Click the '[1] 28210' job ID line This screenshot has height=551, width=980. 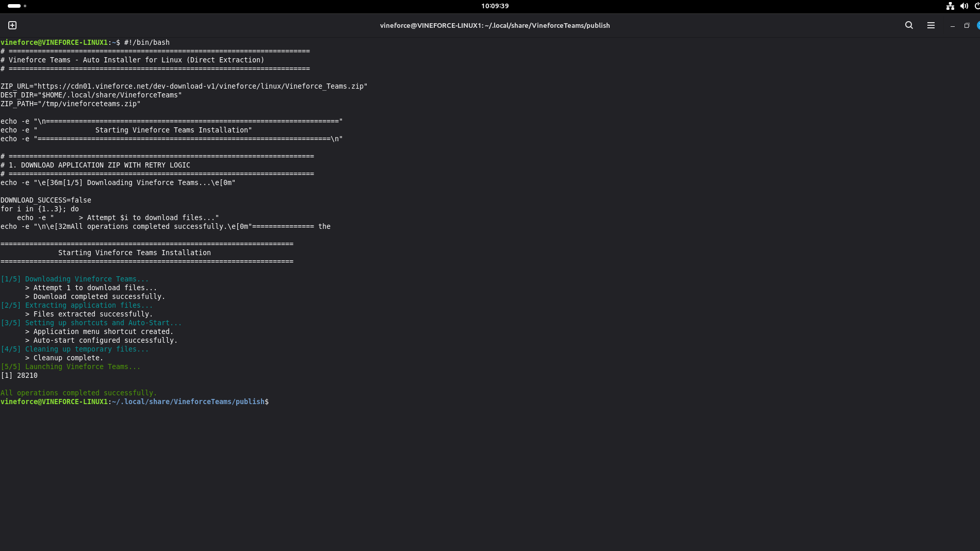[19, 375]
